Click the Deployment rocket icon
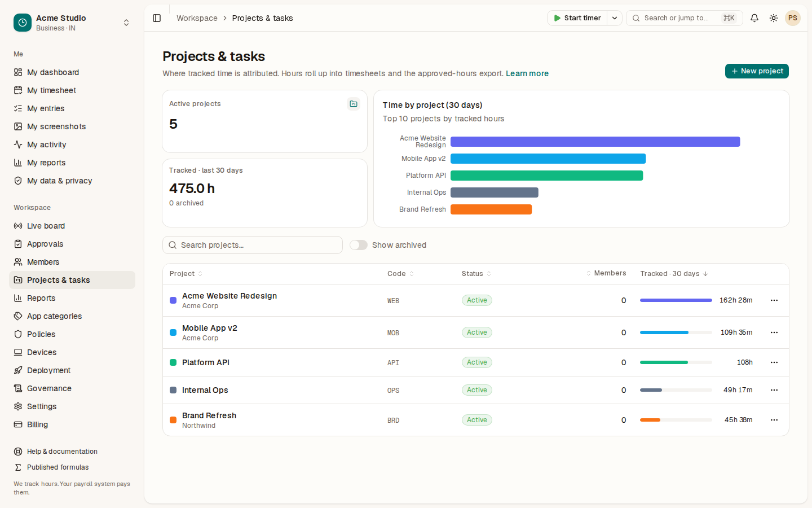 [18, 370]
